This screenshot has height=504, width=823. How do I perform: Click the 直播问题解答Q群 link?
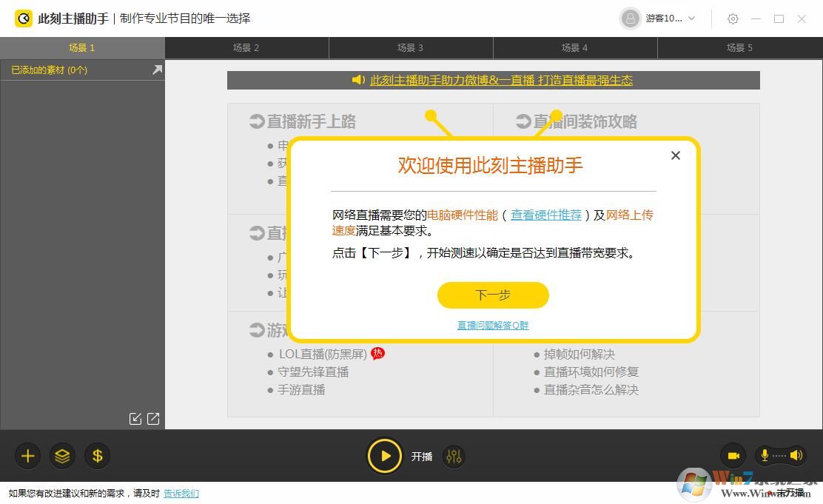(491, 325)
